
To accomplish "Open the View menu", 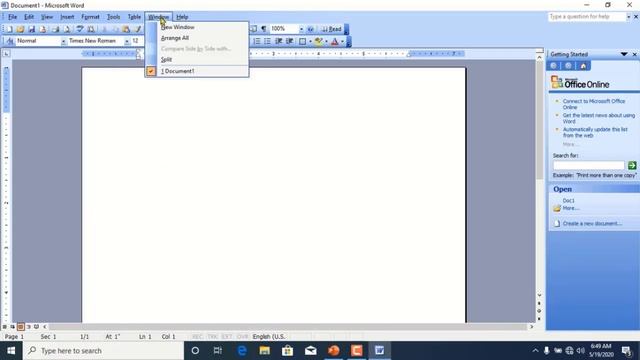I will pos(47,17).
